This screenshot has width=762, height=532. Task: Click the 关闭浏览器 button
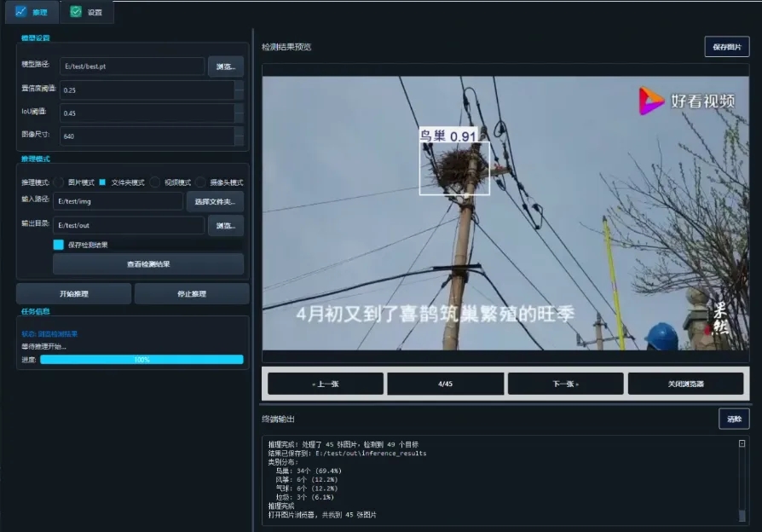[x=685, y=384]
